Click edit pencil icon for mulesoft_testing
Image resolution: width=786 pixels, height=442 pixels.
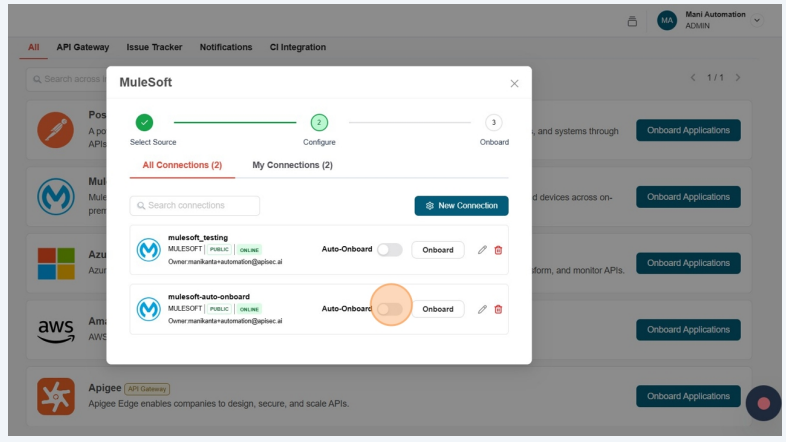482,250
